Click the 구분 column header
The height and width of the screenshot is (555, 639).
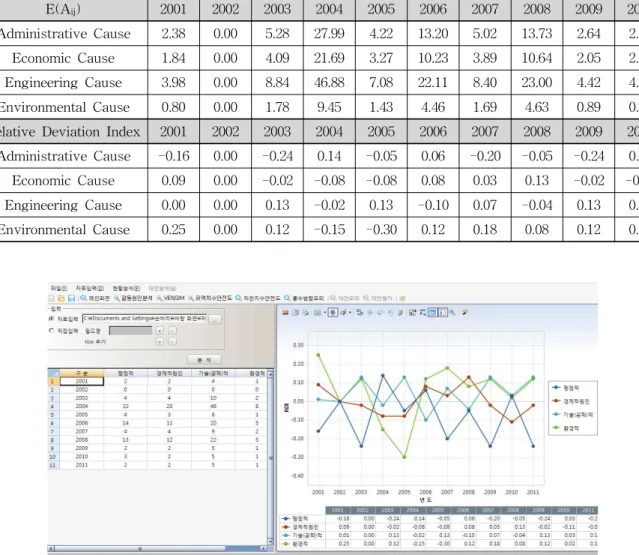click(82, 373)
